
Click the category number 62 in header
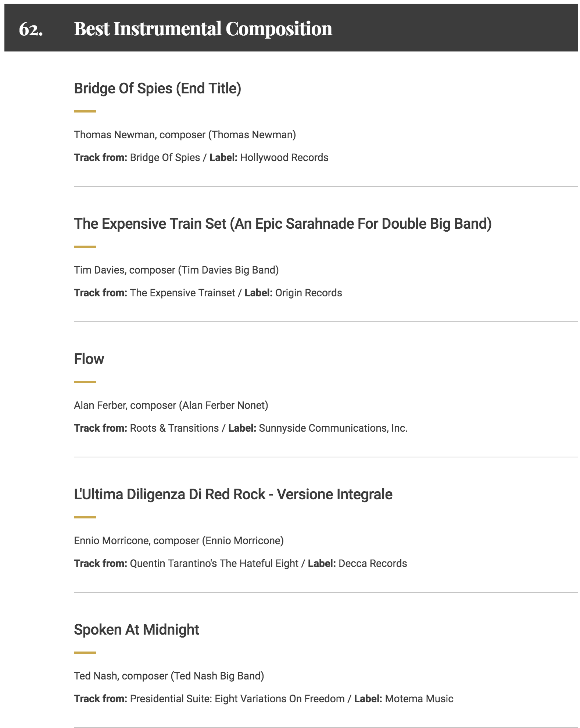tap(31, 29)
